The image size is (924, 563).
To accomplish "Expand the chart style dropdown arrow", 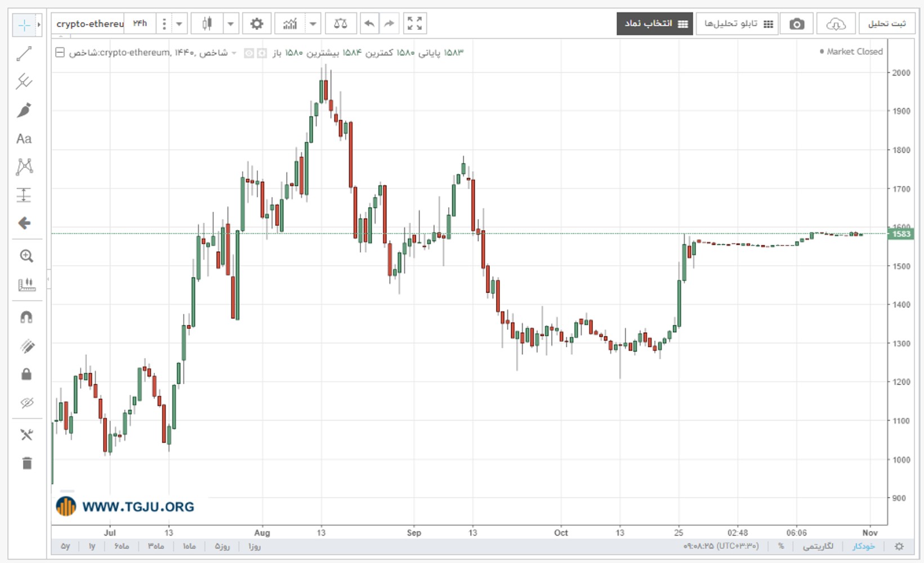I will click(x=230, y=24).
